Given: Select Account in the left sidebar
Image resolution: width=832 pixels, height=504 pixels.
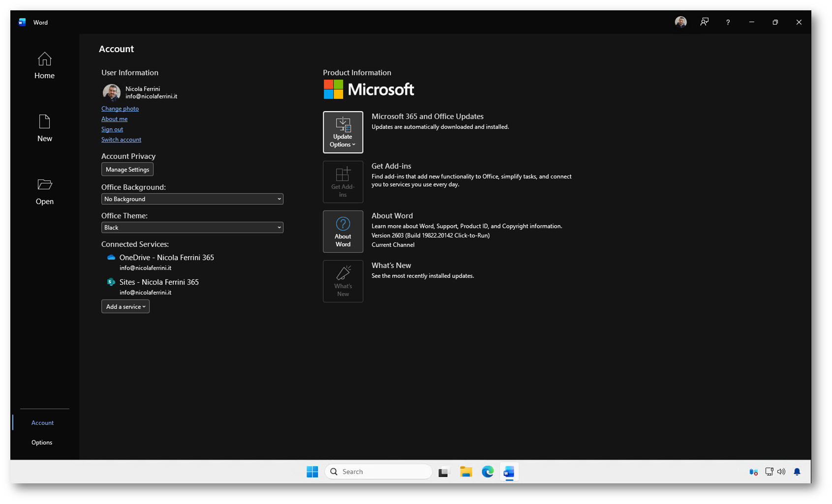Looking at the screenshot, I should [42, 423].
